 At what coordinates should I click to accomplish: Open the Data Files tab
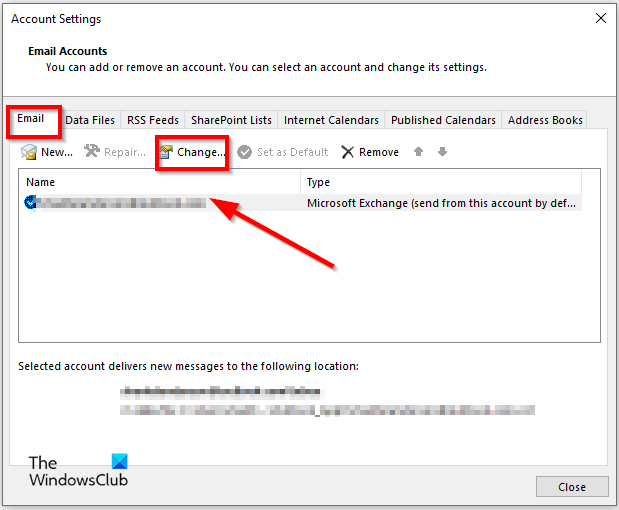[x=90, y=120]
